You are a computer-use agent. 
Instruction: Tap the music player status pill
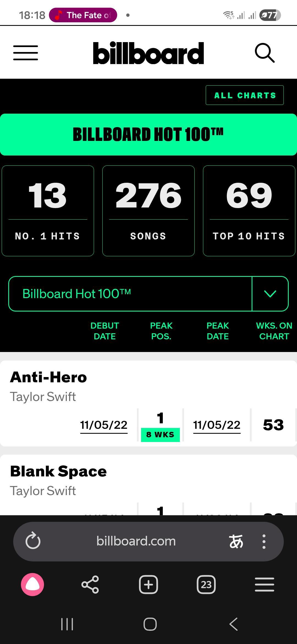pos(83,15)
